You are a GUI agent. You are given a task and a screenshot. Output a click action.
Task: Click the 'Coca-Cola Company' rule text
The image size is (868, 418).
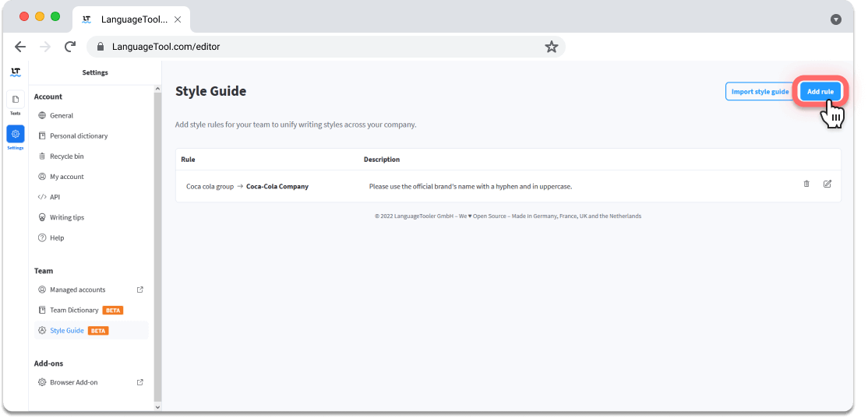(277, 187)
